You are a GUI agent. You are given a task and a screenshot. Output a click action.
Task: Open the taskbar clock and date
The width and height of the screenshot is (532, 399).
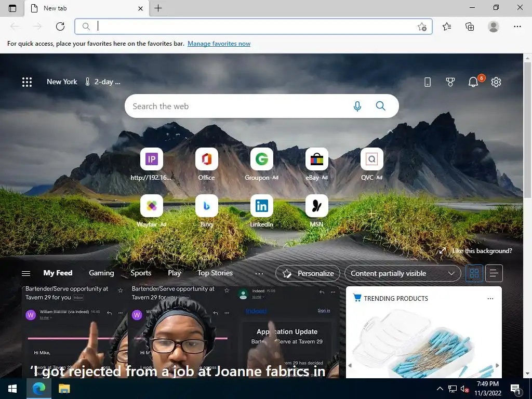pos(487,389)
